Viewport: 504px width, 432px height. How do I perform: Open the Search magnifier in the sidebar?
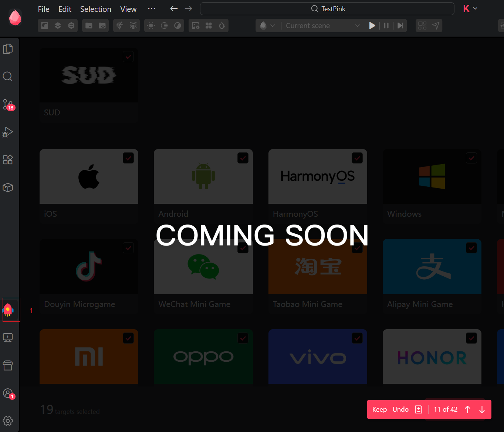click(8, 77)
